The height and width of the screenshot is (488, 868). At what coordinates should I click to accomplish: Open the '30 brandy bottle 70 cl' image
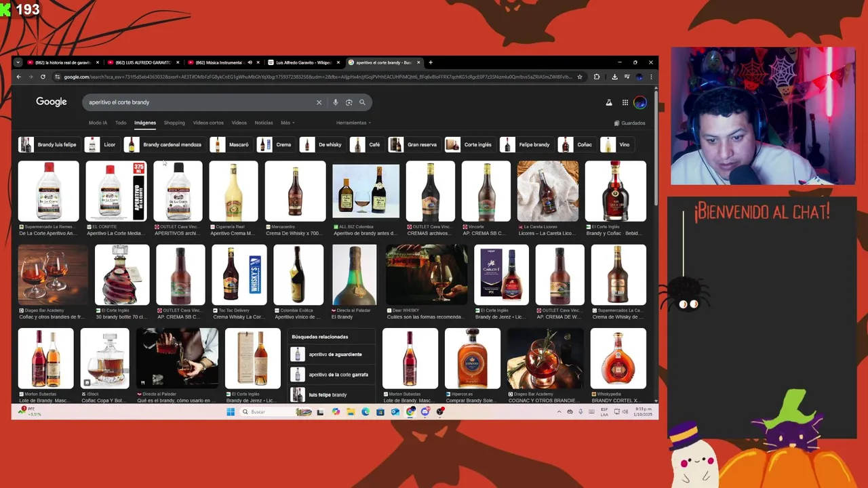(x=122, y=275)
